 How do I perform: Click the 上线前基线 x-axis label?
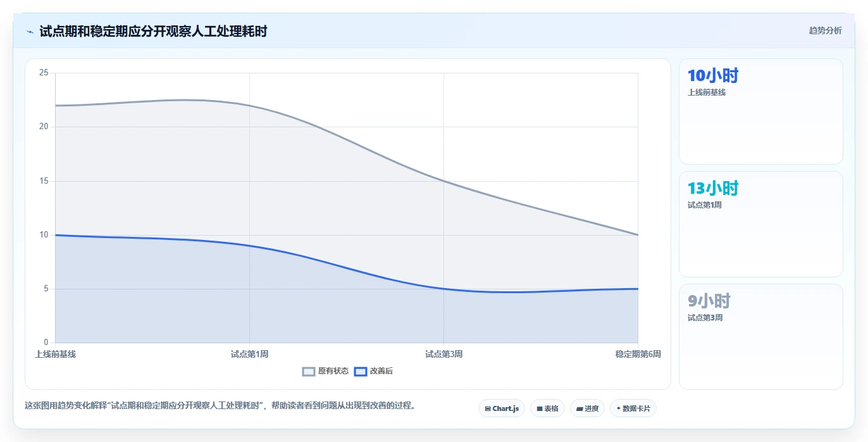(56, 355)
